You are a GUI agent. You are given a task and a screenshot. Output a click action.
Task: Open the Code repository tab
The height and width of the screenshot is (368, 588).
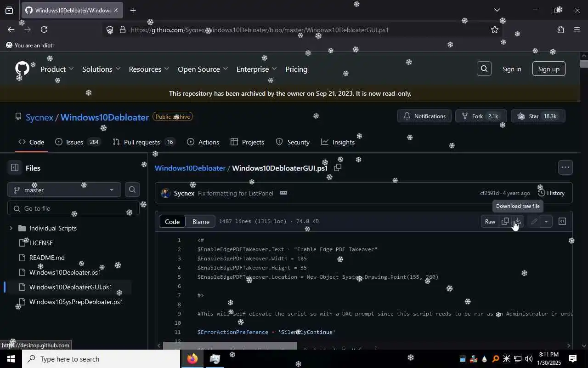[31, 142]
